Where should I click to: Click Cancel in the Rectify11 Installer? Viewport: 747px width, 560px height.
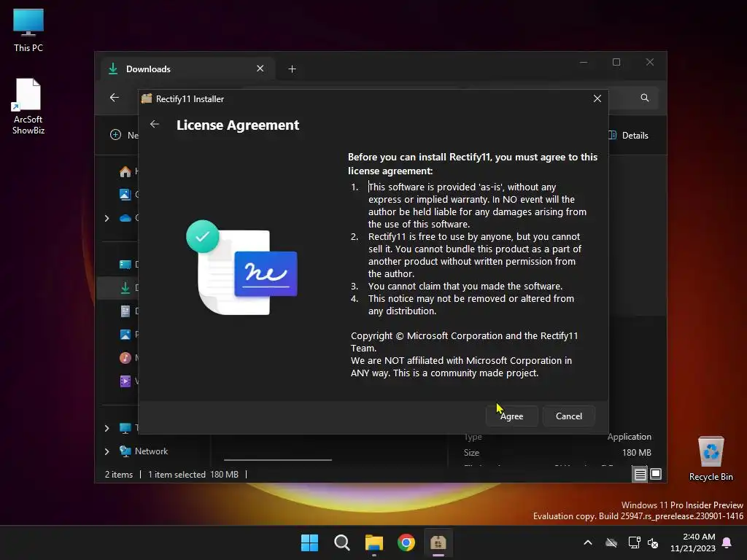tap(569, 416)
